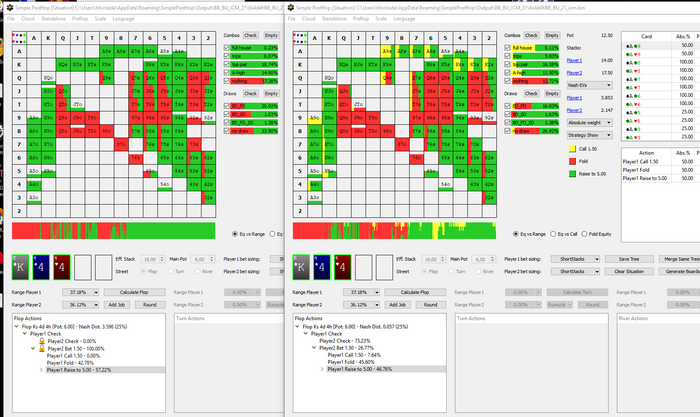This screenshot has width=700, height=417.
Task: Click Eff. Stack stepper in right window
Action: click(x=443, y=259)
